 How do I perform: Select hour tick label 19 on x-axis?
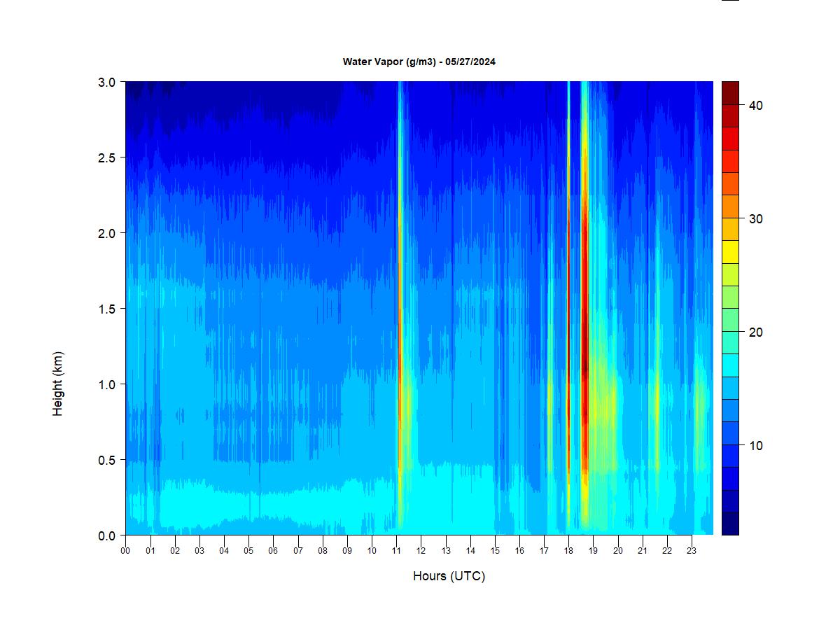coord(593,551)
